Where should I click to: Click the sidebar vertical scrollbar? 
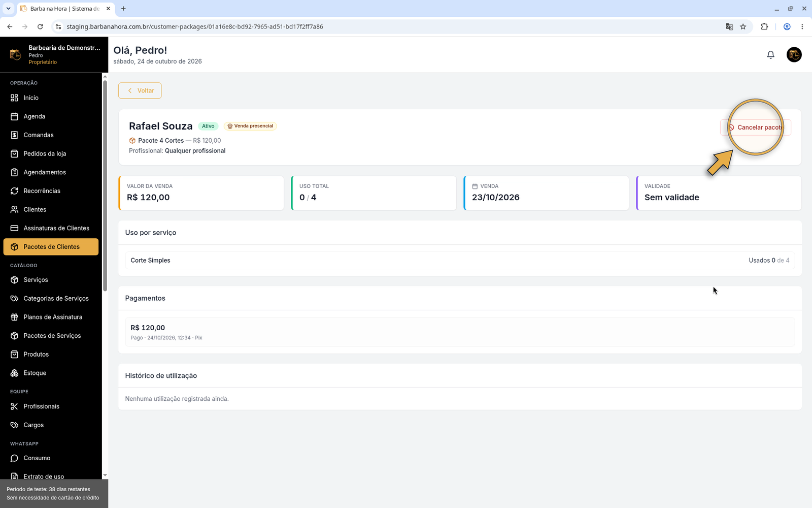pos(105,185)
